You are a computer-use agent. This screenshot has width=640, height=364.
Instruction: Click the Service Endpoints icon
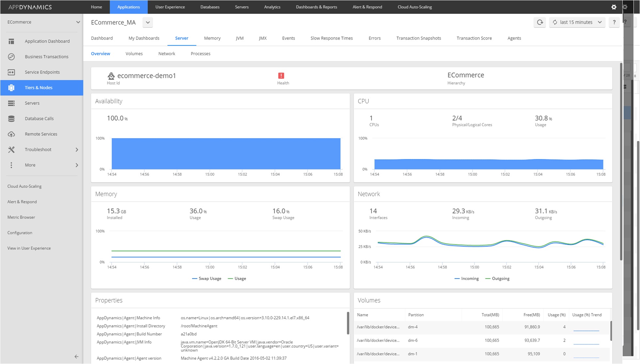click(x=11, y=72)
